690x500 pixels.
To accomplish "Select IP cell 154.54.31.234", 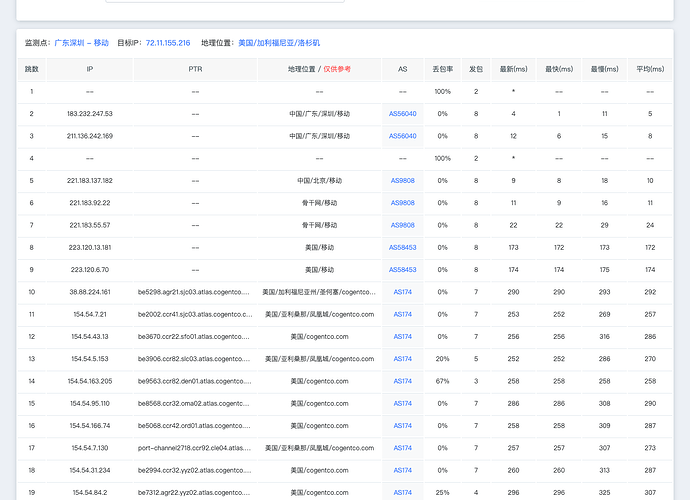I will pos(90,471).
